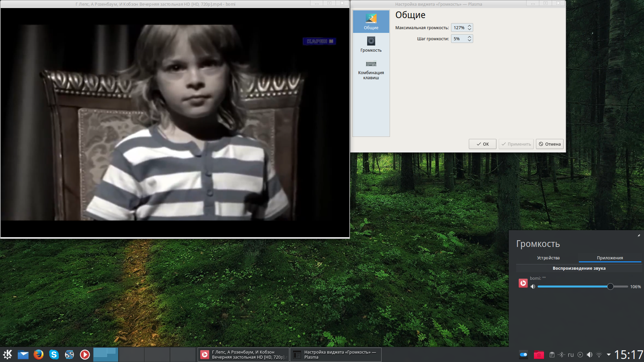Open Skype from the taskbar
This screenshot has height=362, width=644.
pos(54,354)
